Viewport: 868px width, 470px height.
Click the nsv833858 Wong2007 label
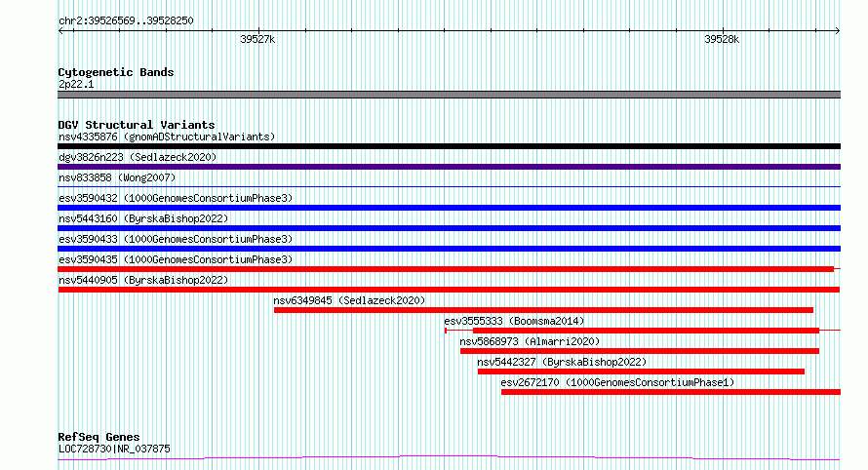(117, 177)
